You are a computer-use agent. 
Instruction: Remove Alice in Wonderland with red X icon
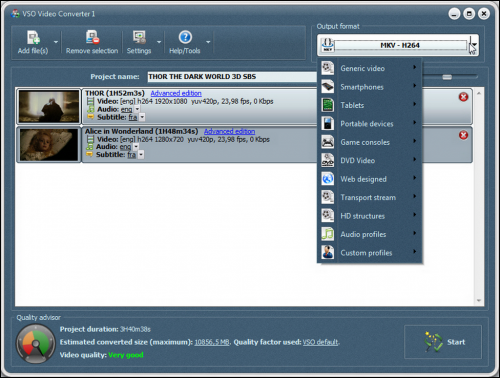click(463, 135)
